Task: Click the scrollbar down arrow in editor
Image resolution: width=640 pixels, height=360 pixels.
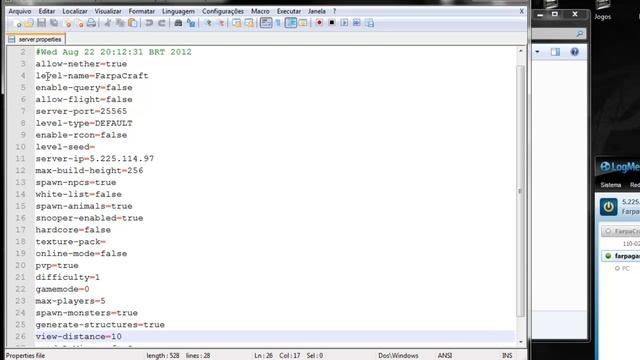Action: pyautogui.click(x=520, y=342)
